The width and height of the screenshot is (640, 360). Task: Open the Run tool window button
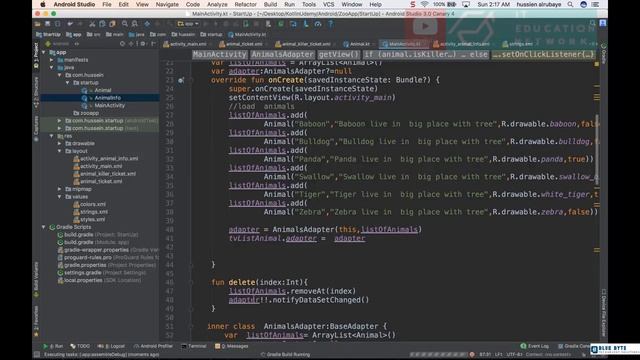pos(53,346)
